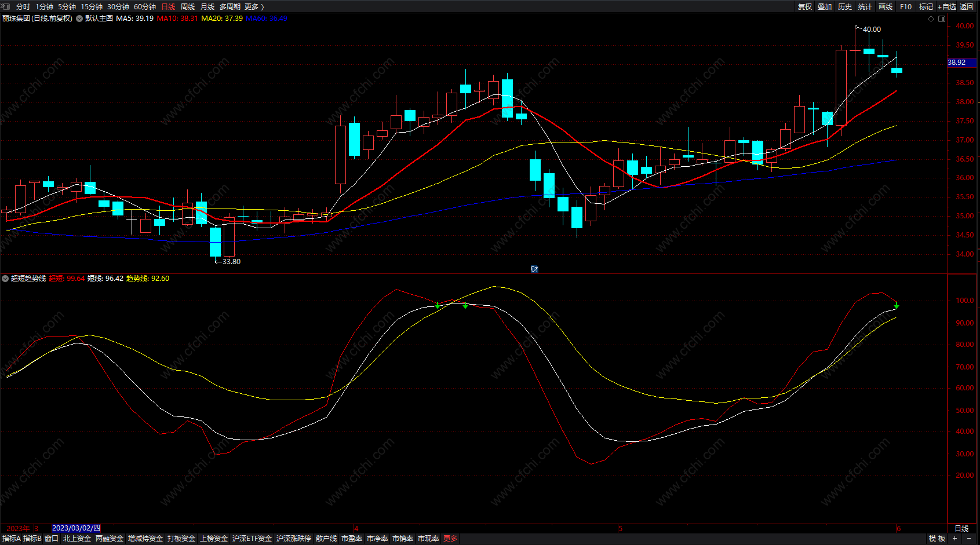Show the 沪深ETF资金 indicator
The height and width of the screenshot is (545, 980).
click(252, 539)
